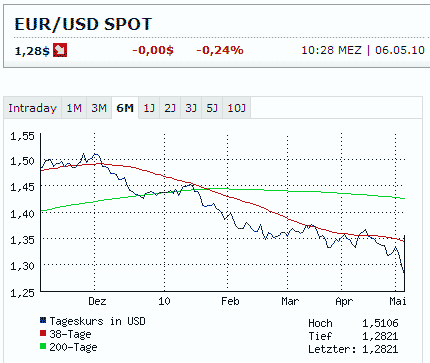This screenshot has width=430, height=363.
Task: Click the 1,25 y-axis label
Action: coord(22,293)
